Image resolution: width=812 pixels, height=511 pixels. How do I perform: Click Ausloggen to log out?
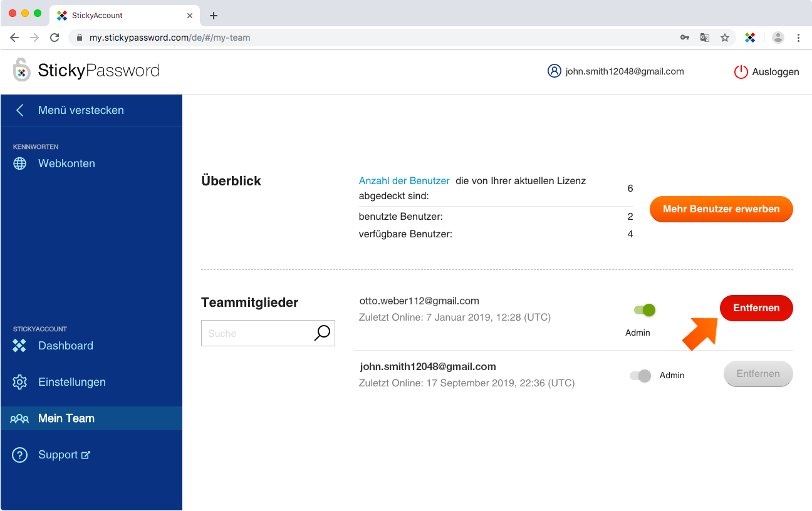[776, 72]
